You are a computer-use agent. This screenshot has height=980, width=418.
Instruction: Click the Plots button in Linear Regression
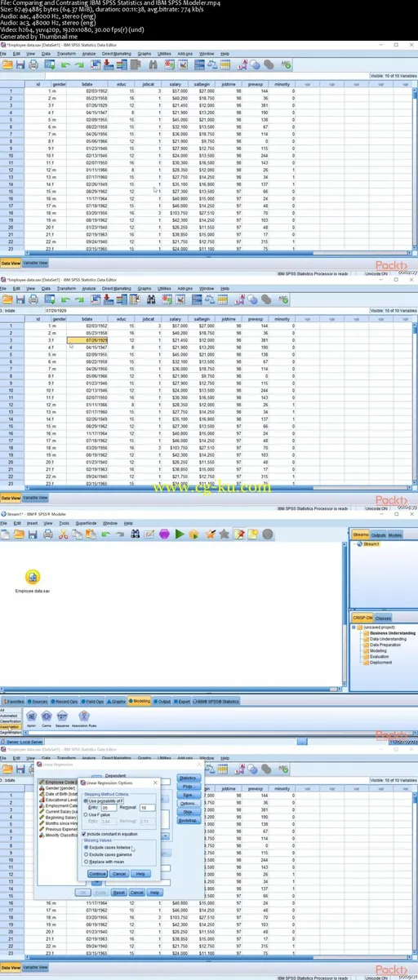pos(188,787)
